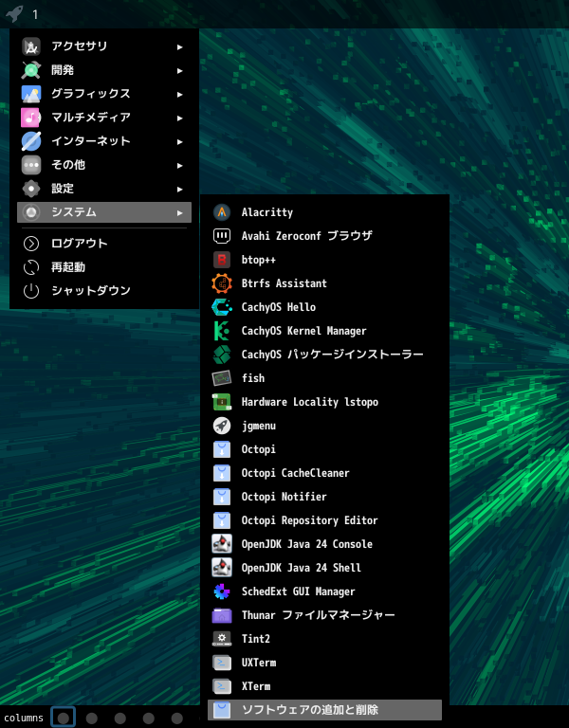This screenshot has width=569, height=728.
Task: Expand the アクセサリ submenu arrow
Action: point(180,46)
